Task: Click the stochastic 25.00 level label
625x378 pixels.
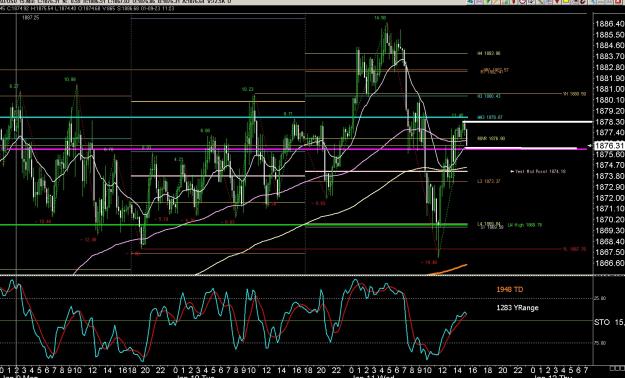Action: (600, 298)
